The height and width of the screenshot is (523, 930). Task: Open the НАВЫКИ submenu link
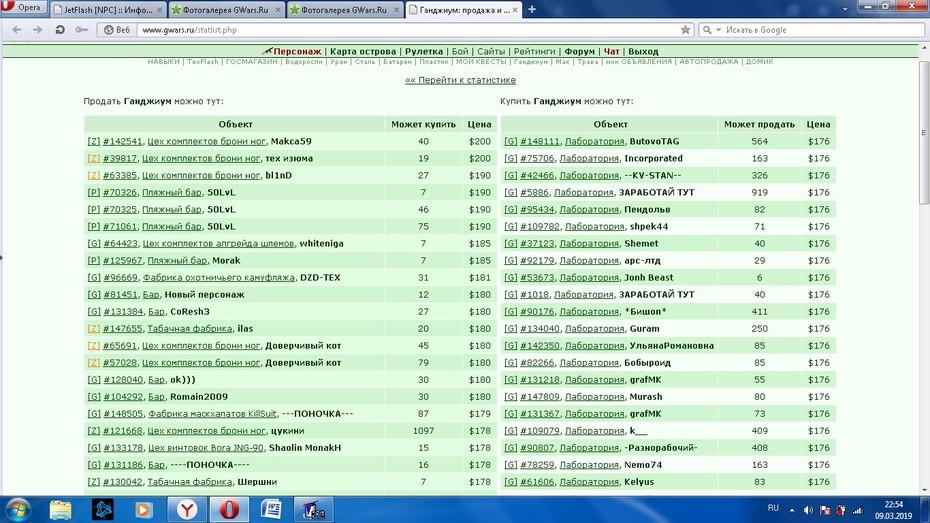163,62
